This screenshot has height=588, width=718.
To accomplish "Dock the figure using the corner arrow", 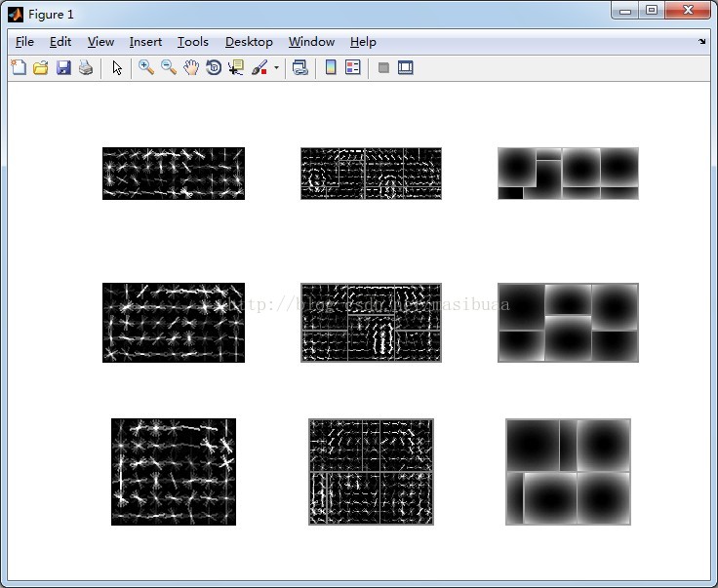I will tap(702, 42).
